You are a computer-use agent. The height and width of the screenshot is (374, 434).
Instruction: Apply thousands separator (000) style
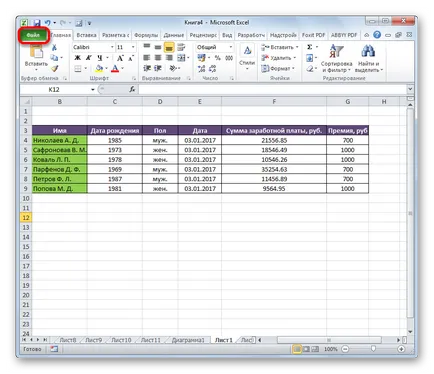(229, 58)
